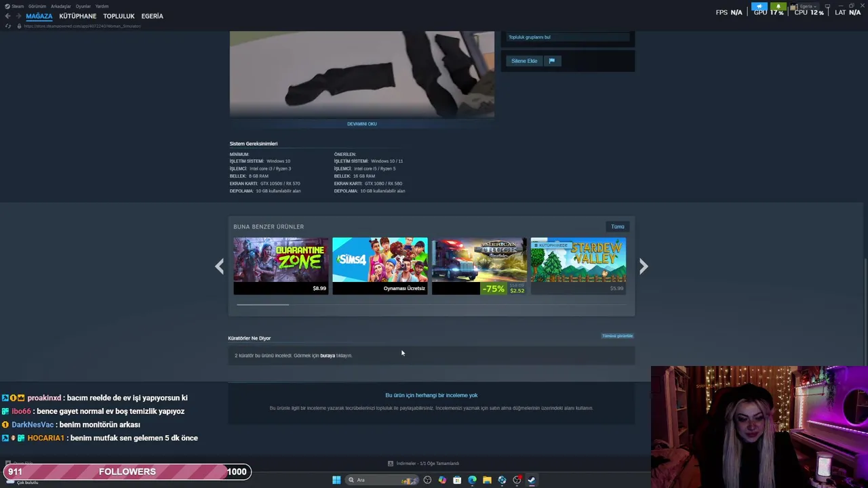
Task: Expand the description with DEVAMINI OKU
Action: 362,124
